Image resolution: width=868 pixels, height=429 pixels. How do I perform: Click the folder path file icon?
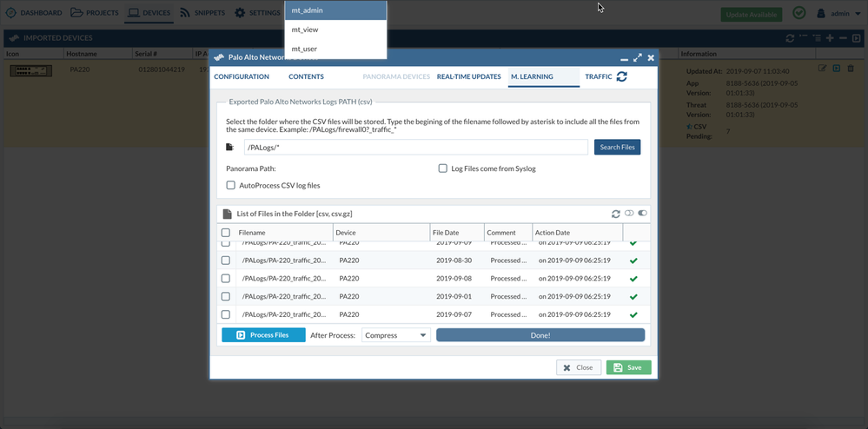(x=229, y=148)
